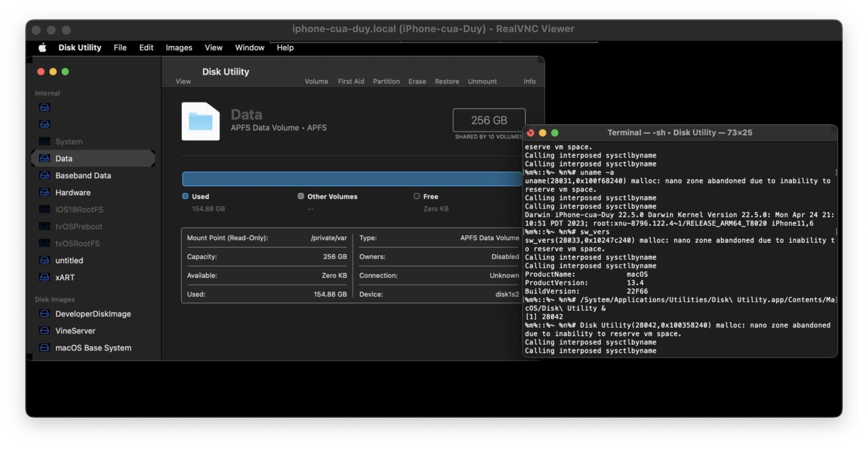The image size is (868, 449).
Task: Select the Hardware volume icon
Action: tap(44, 192)
